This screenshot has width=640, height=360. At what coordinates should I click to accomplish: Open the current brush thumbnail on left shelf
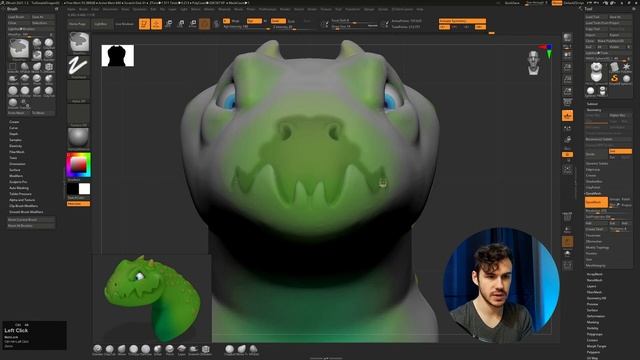[78, 42]
